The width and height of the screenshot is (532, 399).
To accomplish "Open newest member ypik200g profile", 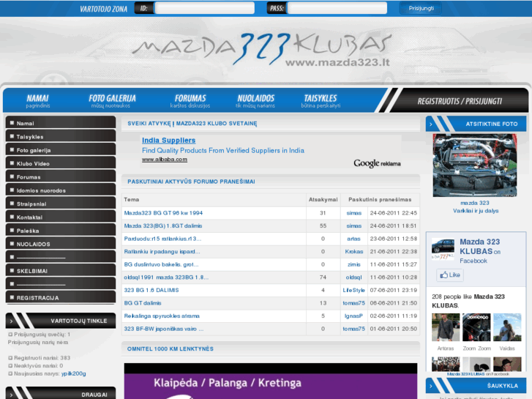I will tap(74, 373).
